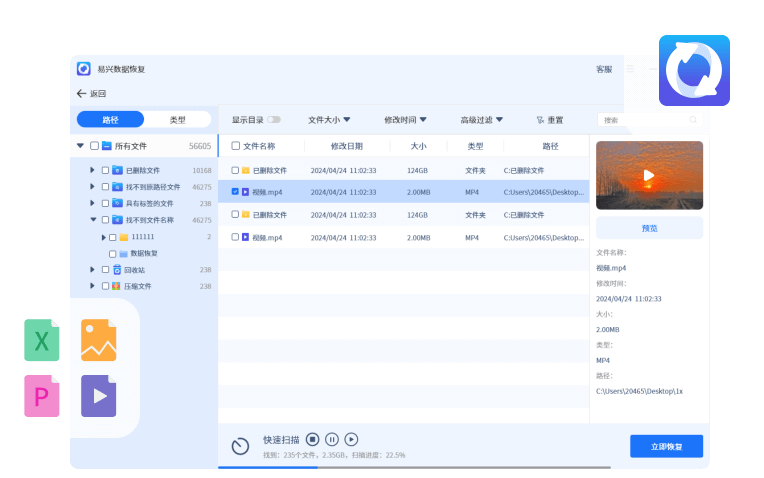Image resolution: width=764 pixels, height=478 pixels.
Task: Toggle the 显示目录 switch
Action: (x=274, y=120)
